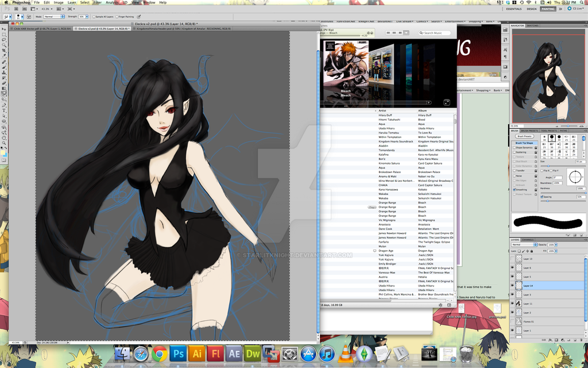This screenshot has height=368, width=588.
Task: Show Flames 01 layer visibility
Action: tap(512, 321)
